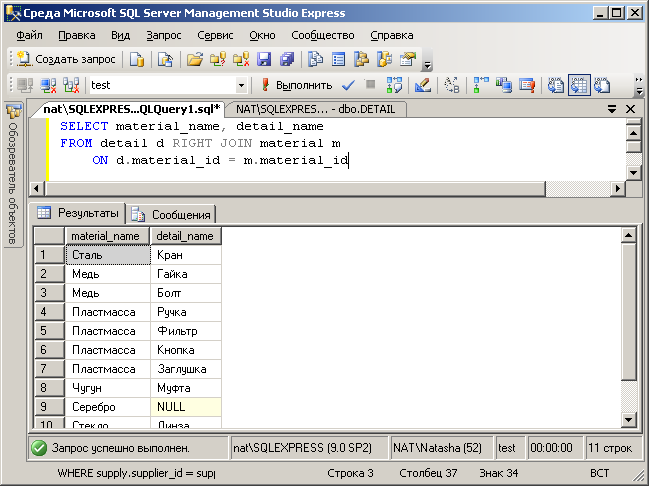Screen dimensions: 649x486
Task: Open the Вид menu
Action: click(x=120, y=36)
